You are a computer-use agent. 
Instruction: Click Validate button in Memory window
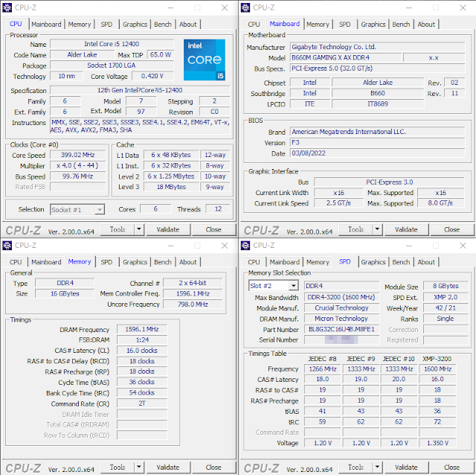tap(168, 467)
